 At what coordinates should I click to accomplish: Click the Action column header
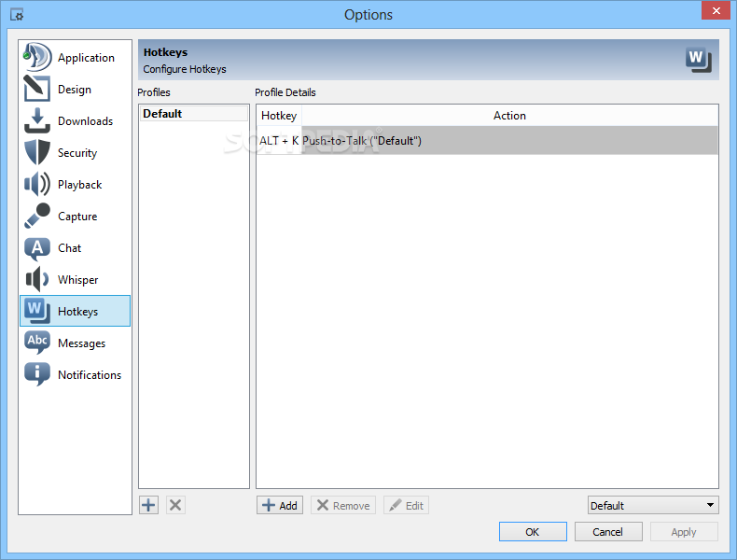pyautogui.click(x=509, y=116)
